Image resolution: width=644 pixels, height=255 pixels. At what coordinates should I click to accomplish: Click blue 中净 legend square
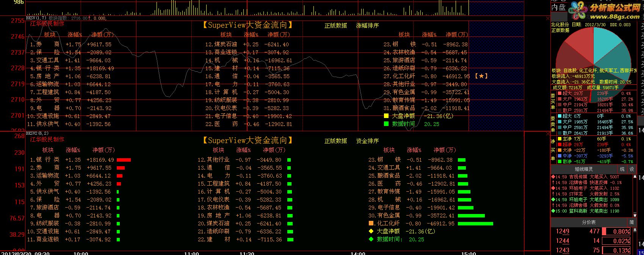coord(559,156)
